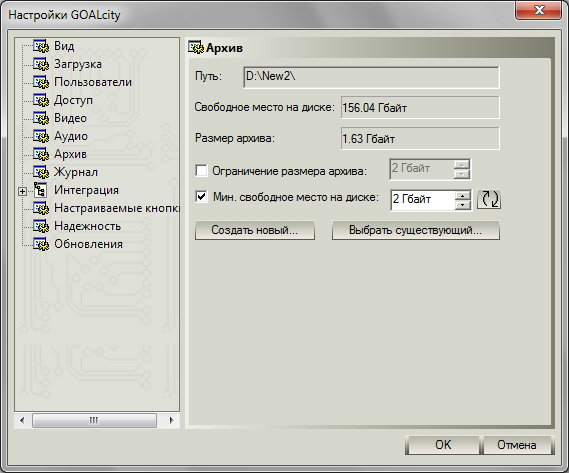Uncheck Мин. свободное место на диске

[x=201, y=197]
